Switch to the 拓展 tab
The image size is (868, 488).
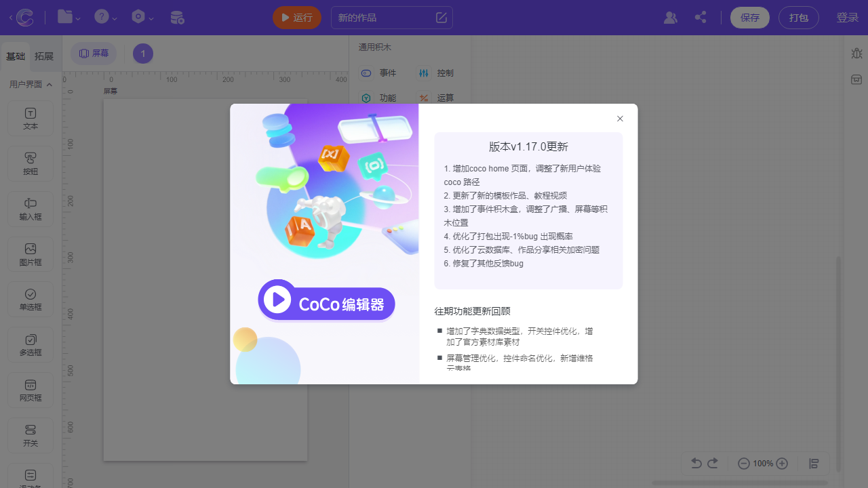[x=44, y=56]
